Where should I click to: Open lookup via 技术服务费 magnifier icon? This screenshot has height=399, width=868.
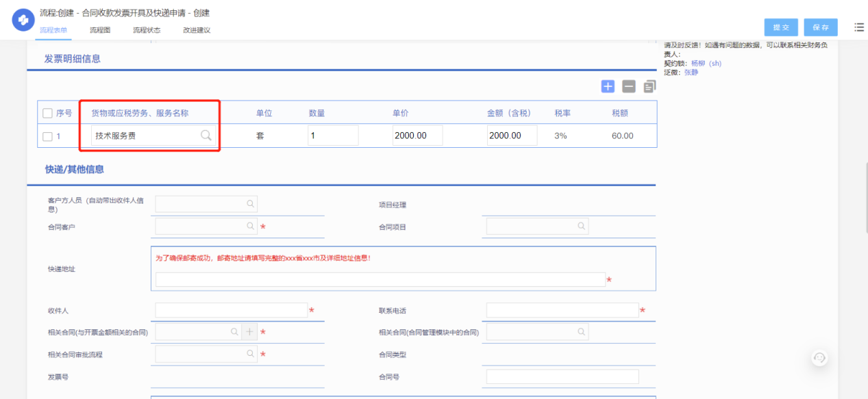206,136
